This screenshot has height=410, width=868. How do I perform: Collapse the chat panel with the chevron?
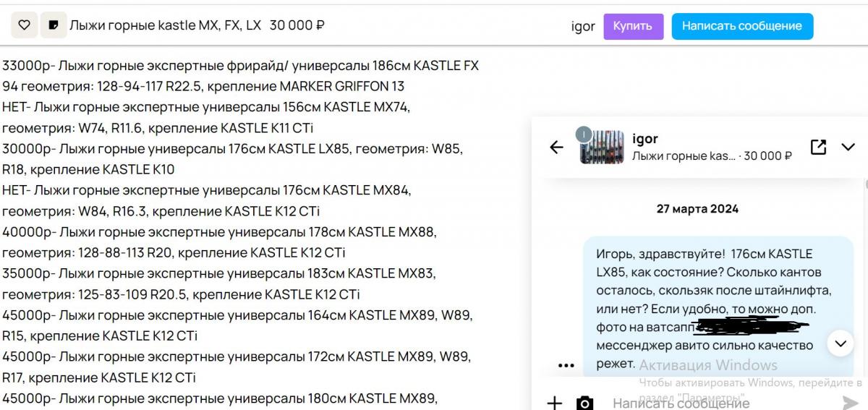point(848,148)
